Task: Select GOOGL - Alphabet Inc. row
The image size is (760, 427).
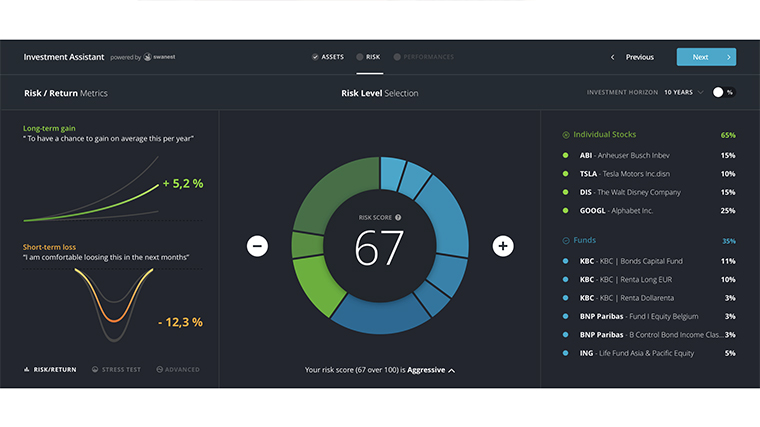Action: coord(649,211)
